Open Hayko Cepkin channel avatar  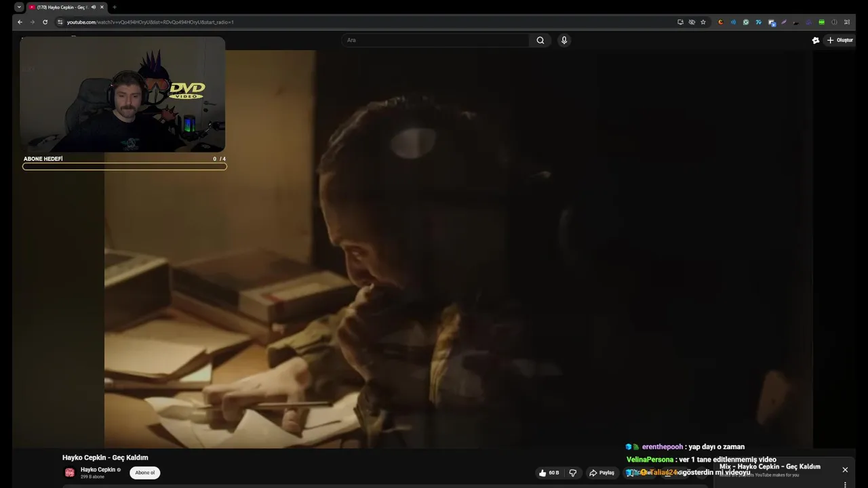click(x=69, y=472)
